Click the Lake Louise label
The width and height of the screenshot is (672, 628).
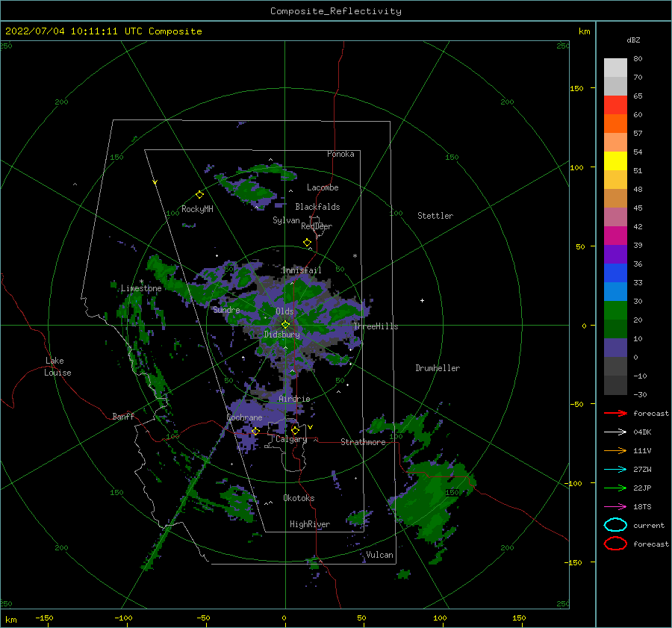57,367
